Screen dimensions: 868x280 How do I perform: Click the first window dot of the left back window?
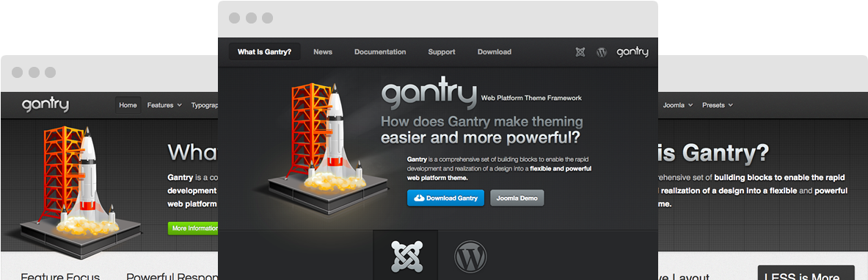17,72
